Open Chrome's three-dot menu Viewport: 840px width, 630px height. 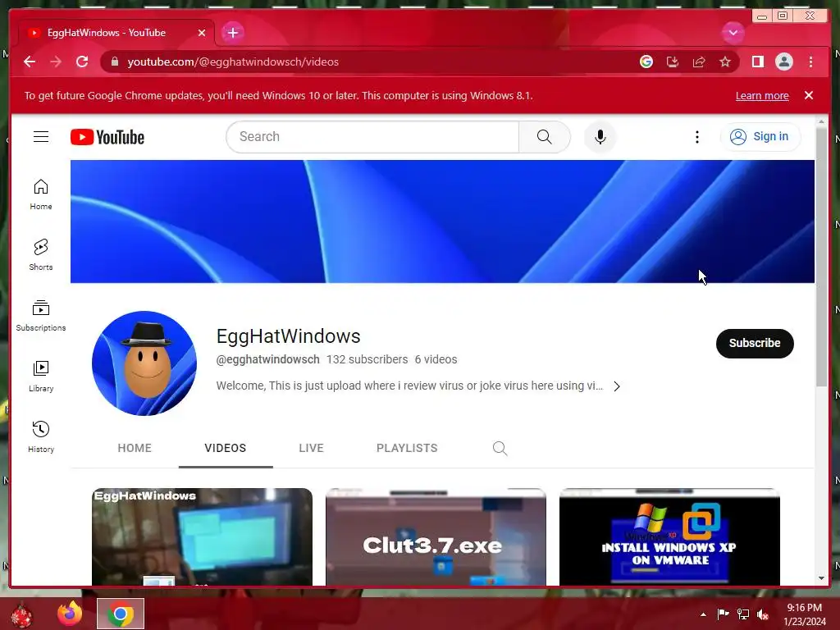pos(810,62)
